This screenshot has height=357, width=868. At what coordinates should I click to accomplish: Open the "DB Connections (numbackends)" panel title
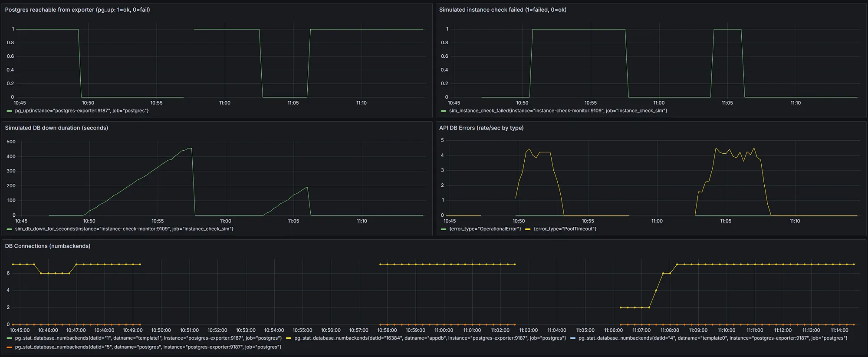coord(48,246)
